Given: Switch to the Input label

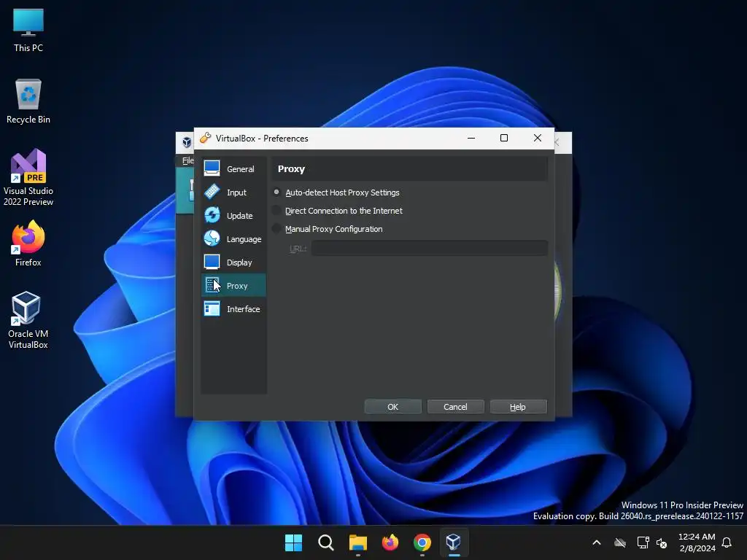Looking at the screenshot, I should click(236, 192).
